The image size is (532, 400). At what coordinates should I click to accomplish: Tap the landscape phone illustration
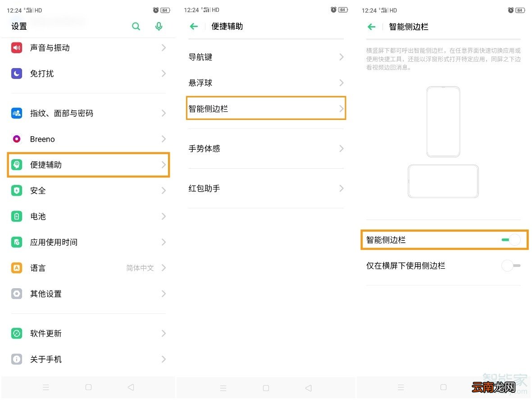[443, 181]
